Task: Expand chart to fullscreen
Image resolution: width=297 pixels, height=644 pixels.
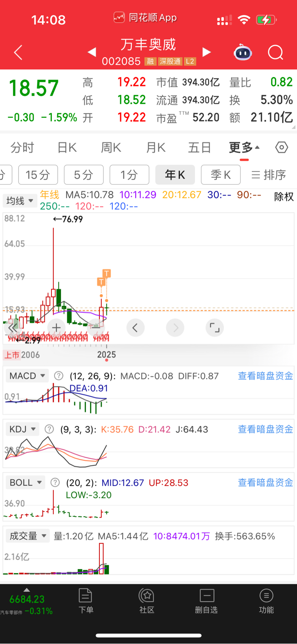Action: click(215, 328)
